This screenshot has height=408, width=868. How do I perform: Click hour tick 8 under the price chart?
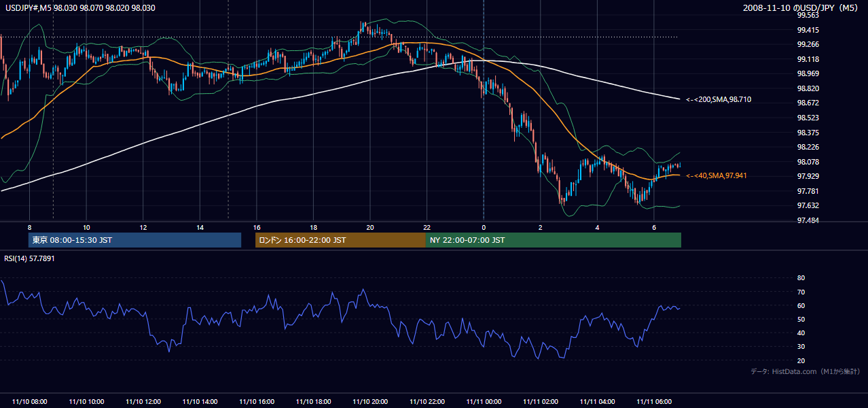click(29, 227)
